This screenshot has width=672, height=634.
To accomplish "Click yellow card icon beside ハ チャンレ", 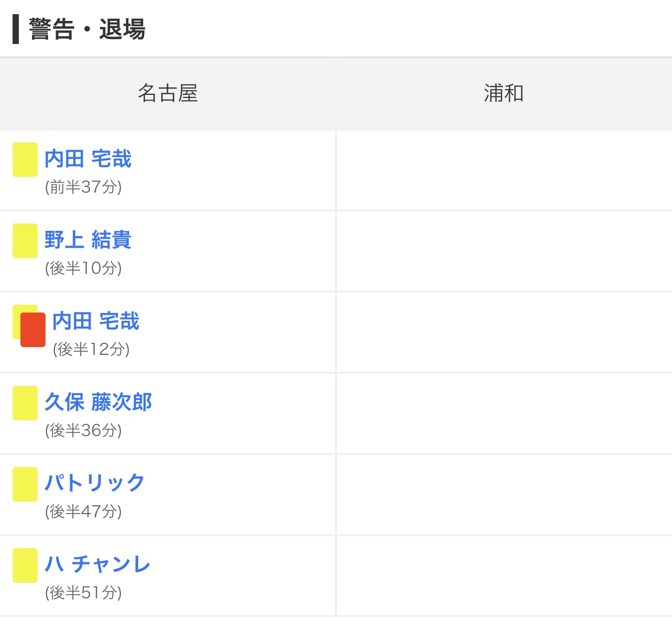I will tap(25, 565).
